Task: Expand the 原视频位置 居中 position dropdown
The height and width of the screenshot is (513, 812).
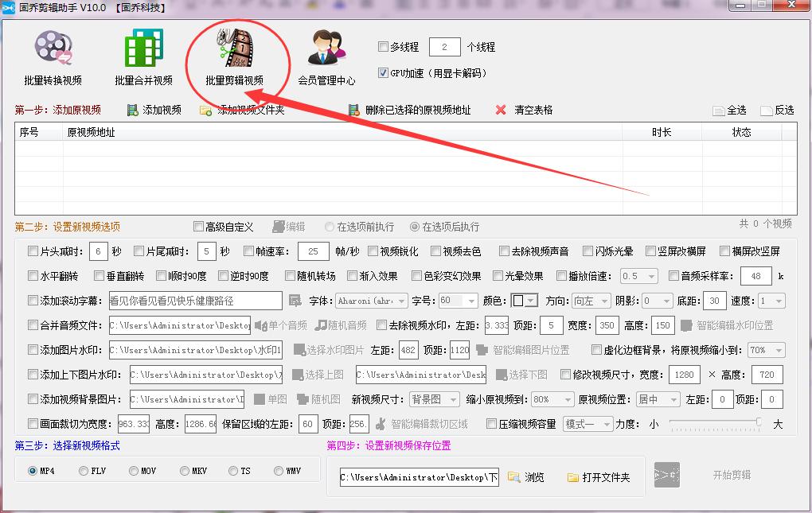Action: [x=659, y=399]
